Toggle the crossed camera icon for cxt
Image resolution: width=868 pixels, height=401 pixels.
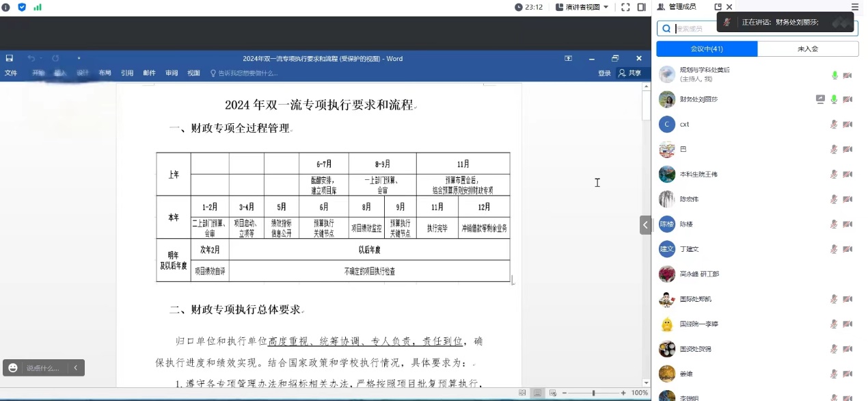(x=847, y=125)
